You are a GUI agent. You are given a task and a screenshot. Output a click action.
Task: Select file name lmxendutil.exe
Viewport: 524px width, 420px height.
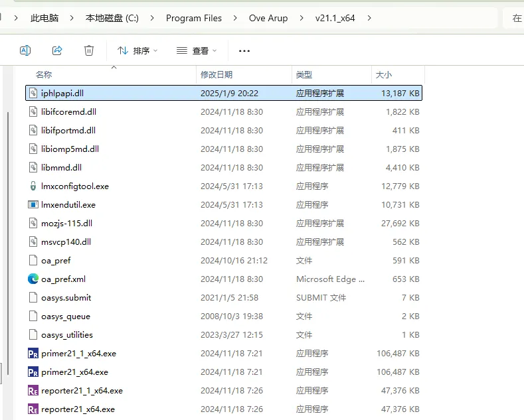coord(68,204)
